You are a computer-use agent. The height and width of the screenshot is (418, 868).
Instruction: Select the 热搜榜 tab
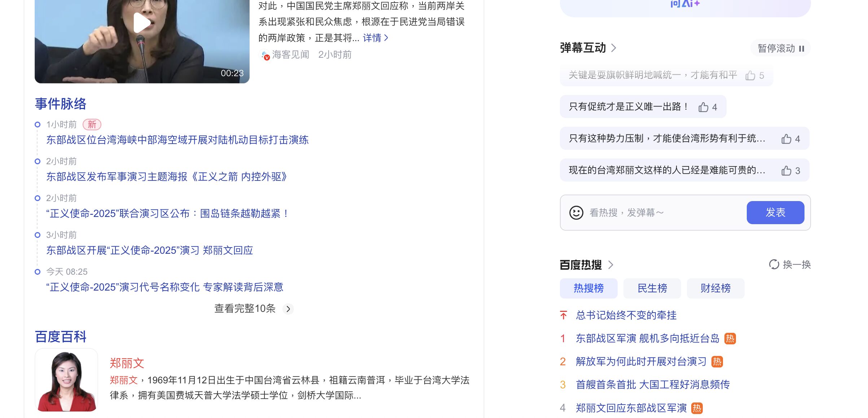click(x=588, y=288)
